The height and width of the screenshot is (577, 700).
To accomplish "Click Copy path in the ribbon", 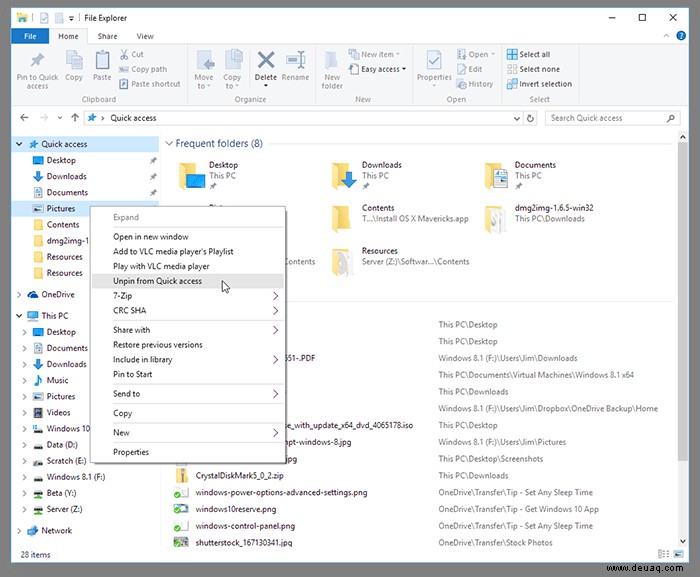I will [143, 69].
